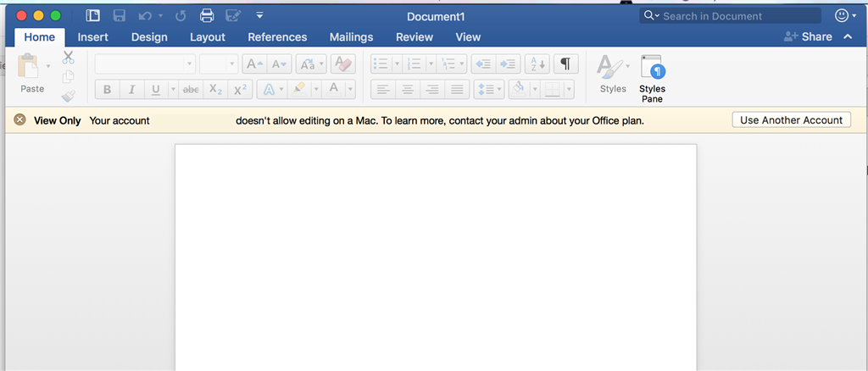
Task: Click the Share button
Action: click(x=809, y=37)
